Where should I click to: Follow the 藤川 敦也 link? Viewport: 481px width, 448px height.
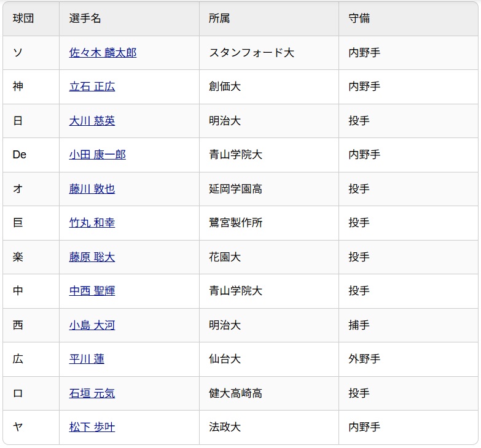tap(92, 189)
